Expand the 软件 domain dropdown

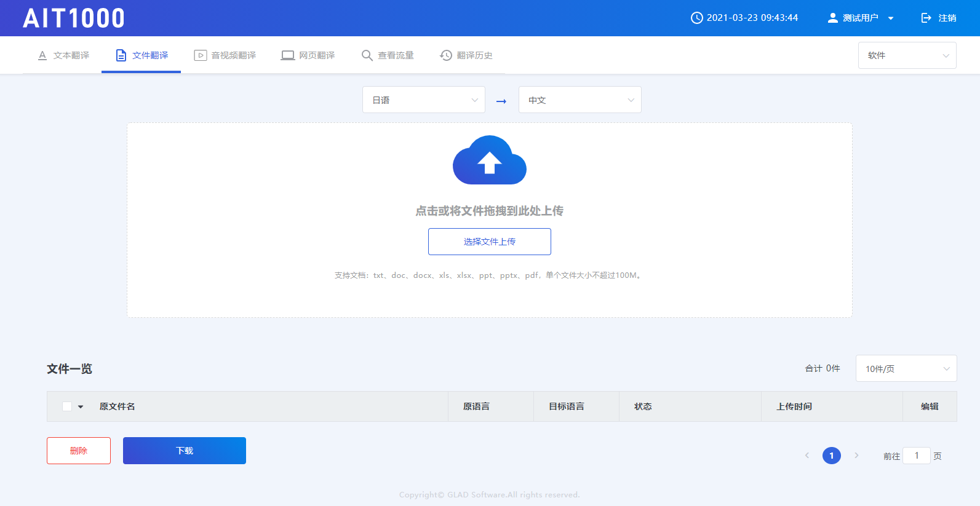907,55
